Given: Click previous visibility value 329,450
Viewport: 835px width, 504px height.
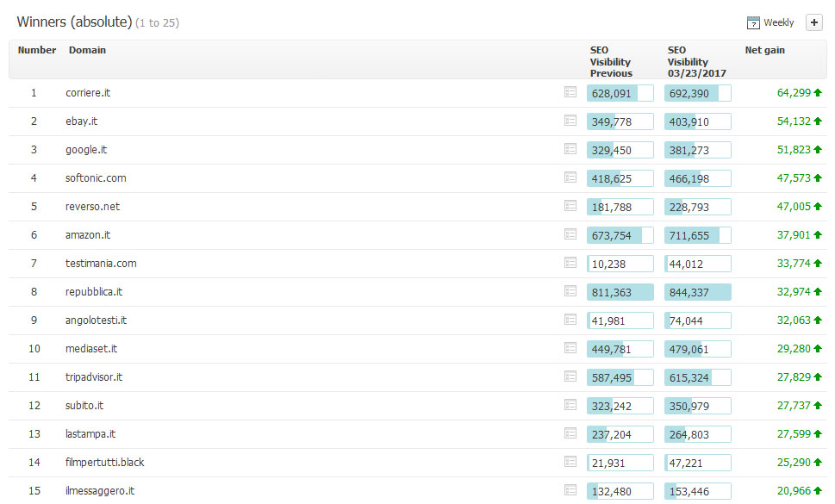Looking at the screenshot, I should click(611, 150).
